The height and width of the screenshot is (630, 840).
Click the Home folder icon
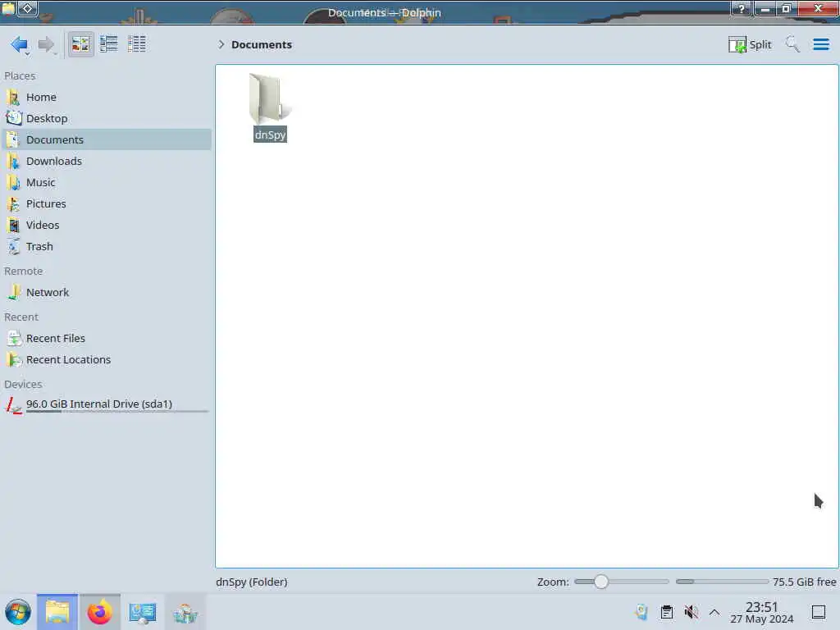coord(13,97)
